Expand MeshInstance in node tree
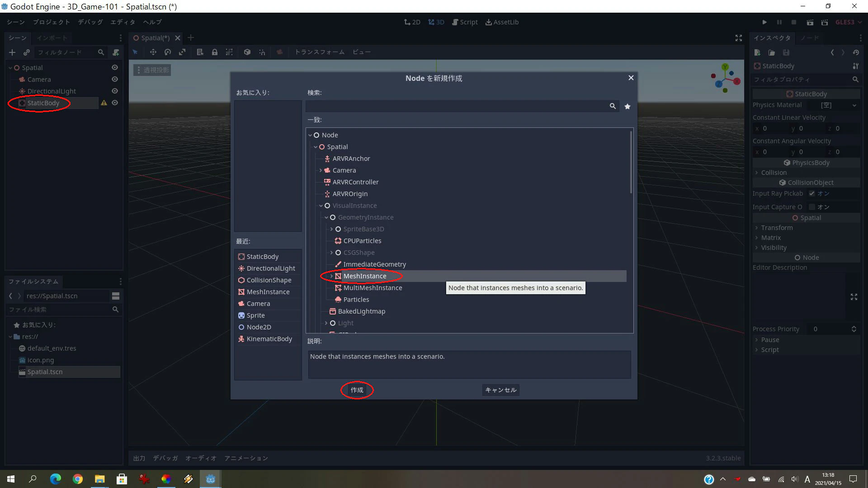This screenshot has width=868, height=488. [x=331, y=276]
